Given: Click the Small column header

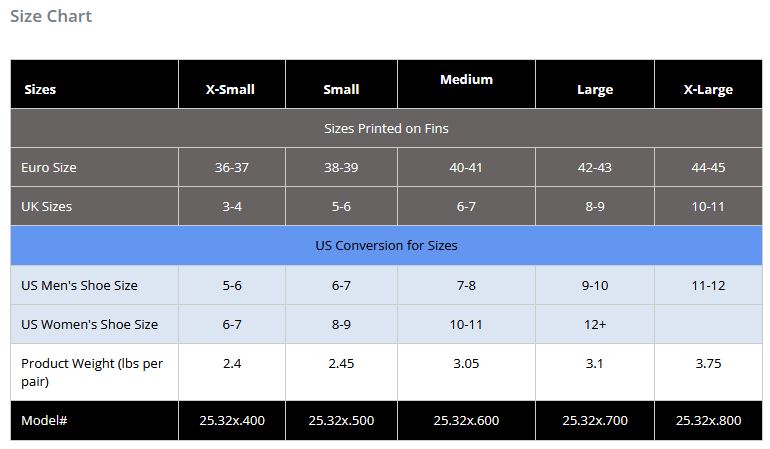Looking at the screenshot, I should [341, 89].
